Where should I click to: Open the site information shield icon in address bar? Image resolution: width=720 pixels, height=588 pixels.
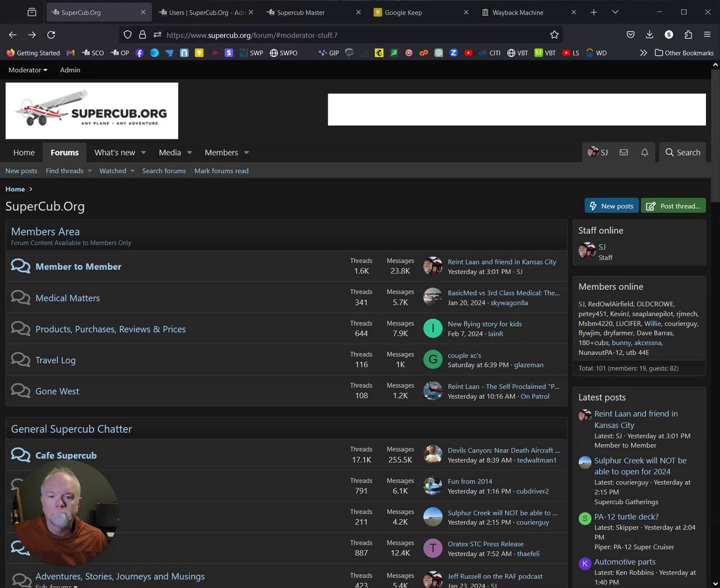[x=128, y=35]
